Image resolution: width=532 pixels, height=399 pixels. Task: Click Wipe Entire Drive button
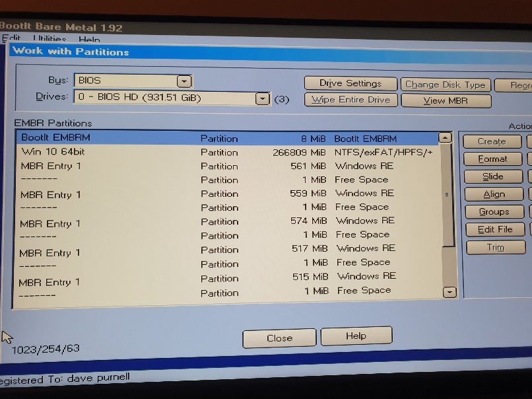click(x=351, y=100)
